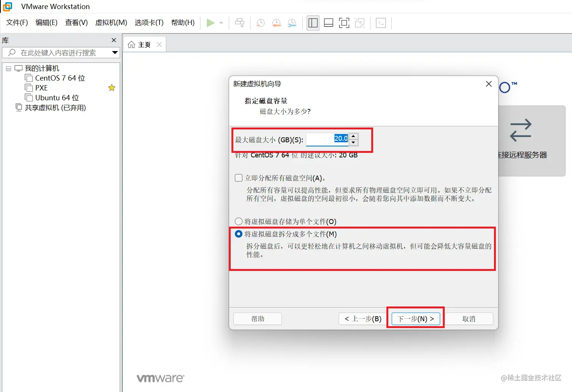
Task: Click the Ubuntu 64 位 VM icon
Action: pyautogui.click(x=29, y=98)
